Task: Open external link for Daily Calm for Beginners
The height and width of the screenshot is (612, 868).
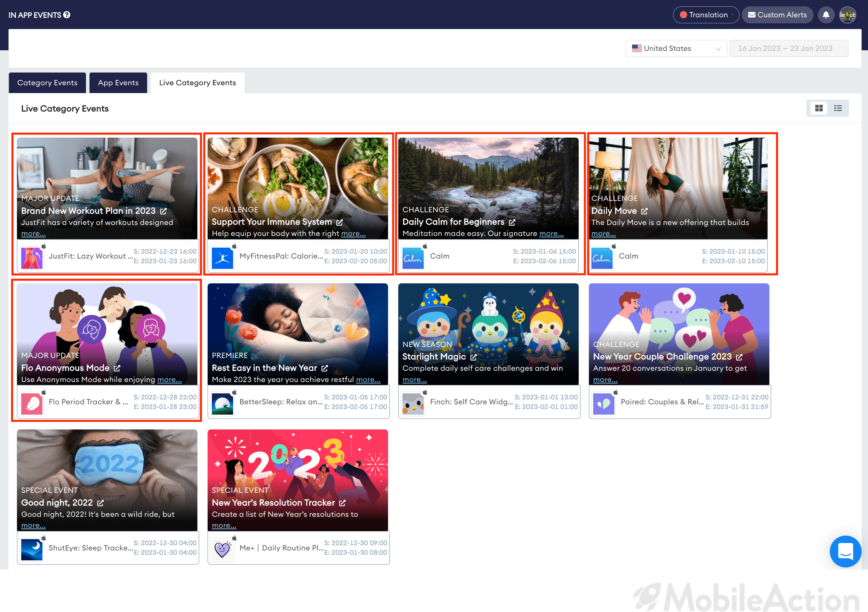Action: [x=512, y=222]
